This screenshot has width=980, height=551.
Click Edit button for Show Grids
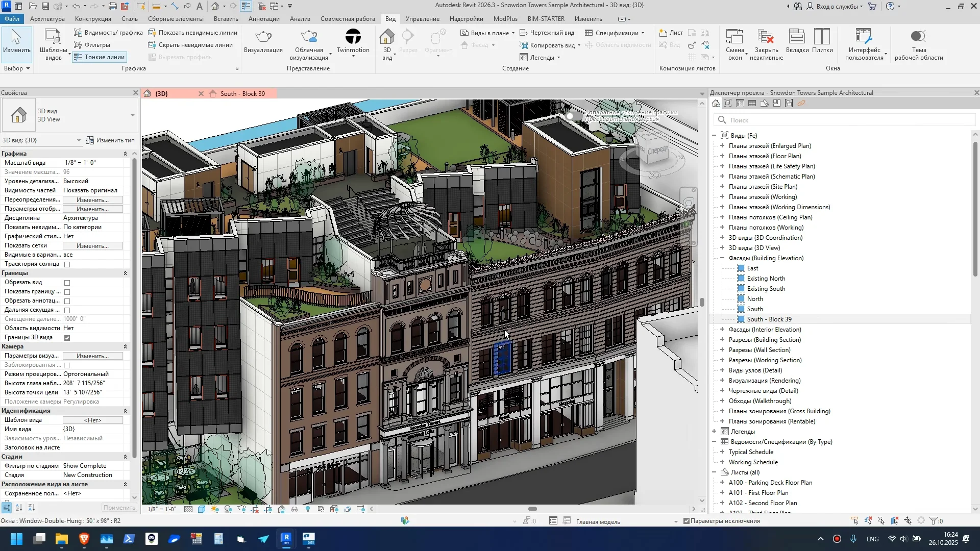pos(92,246)
